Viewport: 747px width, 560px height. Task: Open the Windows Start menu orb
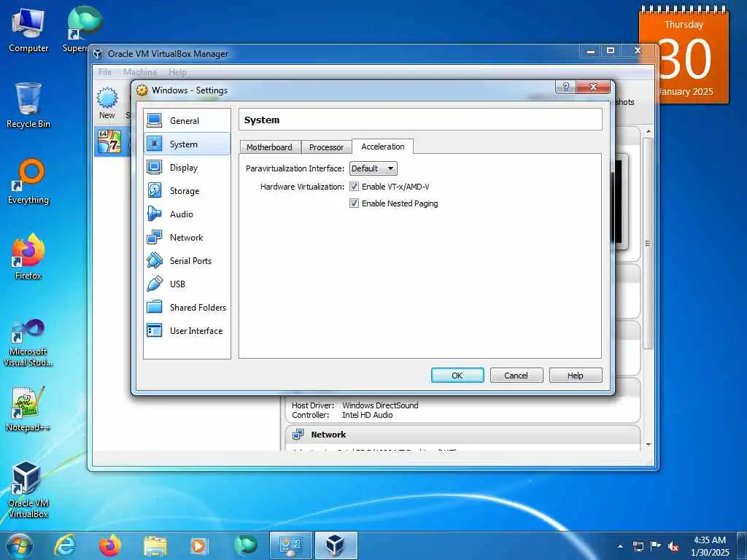point(20,545)
